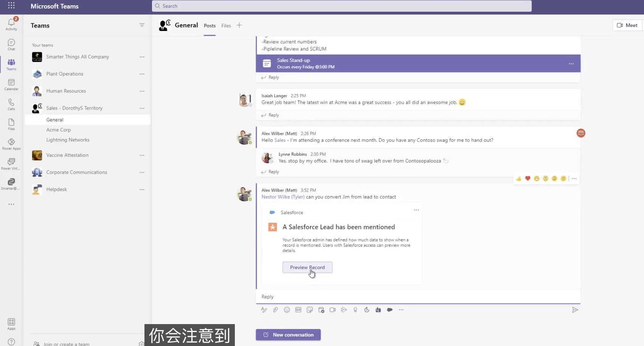Viewport: 644px width, 346px height.
Task: Open the app launcher waffle icon
Action: point(11,6)
